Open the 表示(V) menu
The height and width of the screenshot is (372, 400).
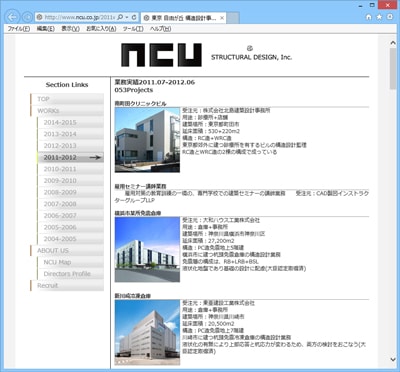(70, 29)
